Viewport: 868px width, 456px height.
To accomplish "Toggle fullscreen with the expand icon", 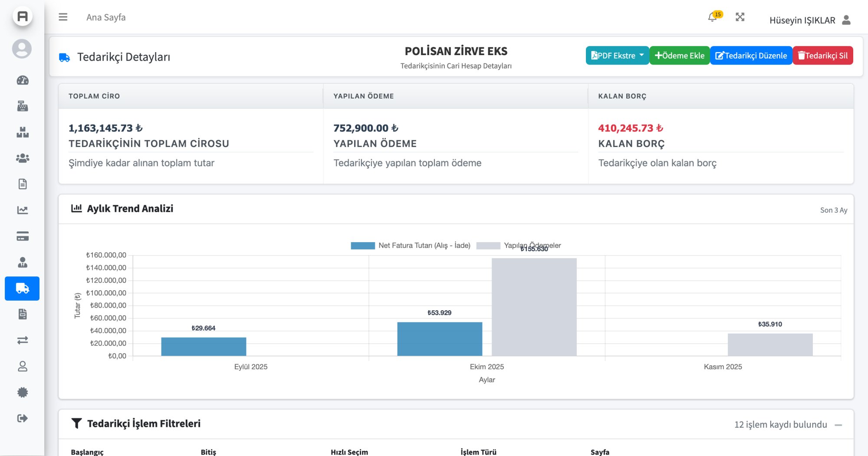I will point(740,17).
